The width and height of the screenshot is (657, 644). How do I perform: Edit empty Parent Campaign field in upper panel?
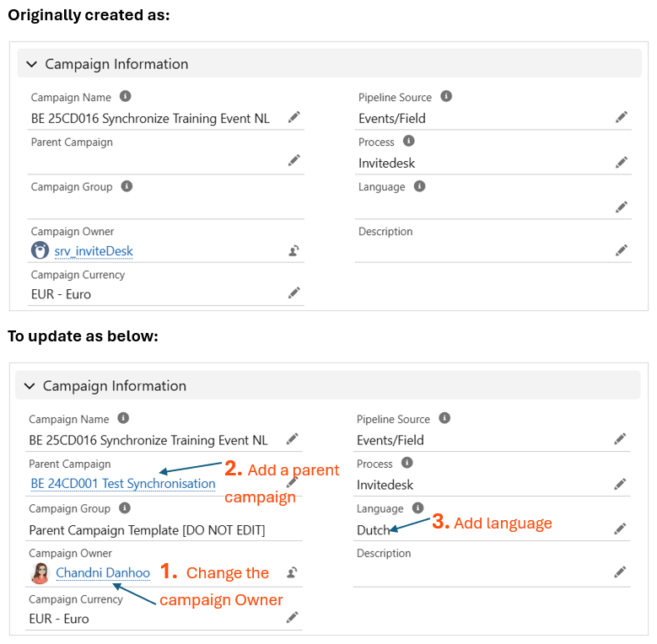[x=293, y=160]
